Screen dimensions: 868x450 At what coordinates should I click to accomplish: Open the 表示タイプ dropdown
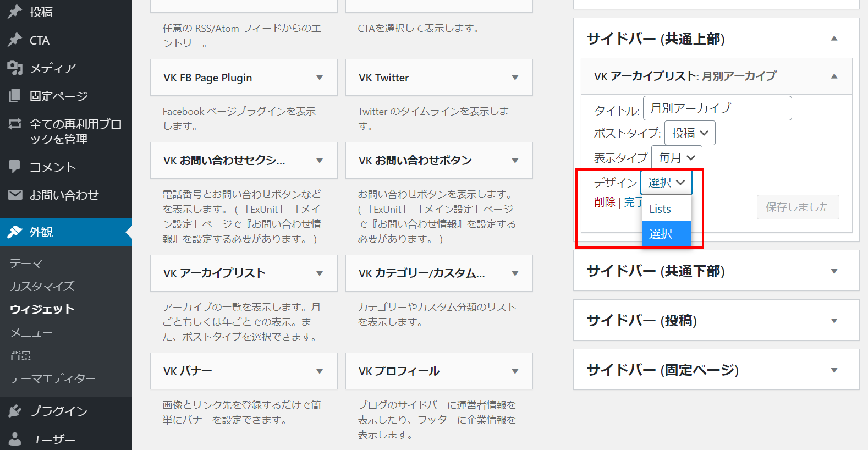[x=677, y=158]
